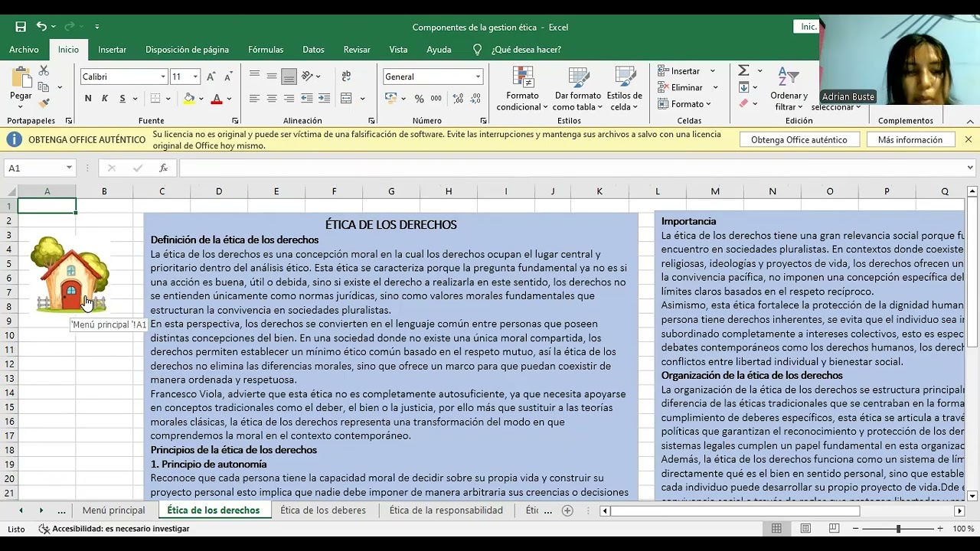Viewport: 980px width, 551px height.
Task: Apply percent style to number
Action: (x=419, y=98)
